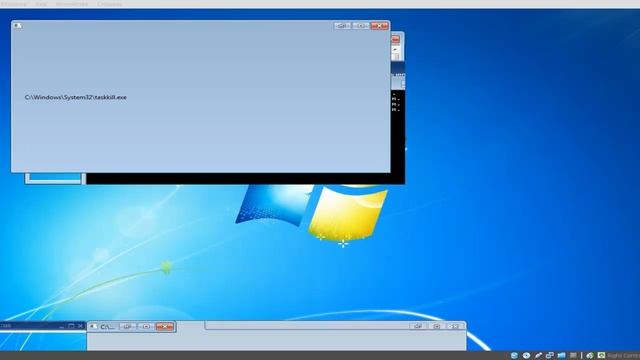Close the dark-titled window at bottom left

point(80,326)
